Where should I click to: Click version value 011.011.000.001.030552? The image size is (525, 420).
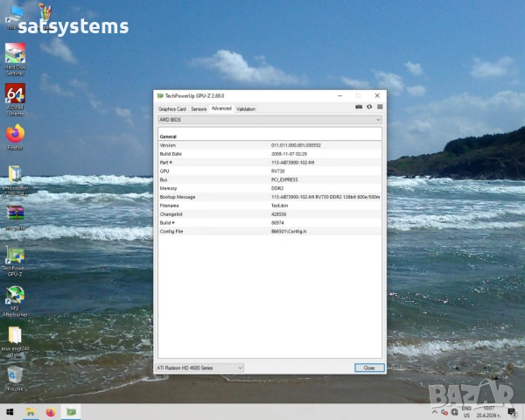point(296,145)
